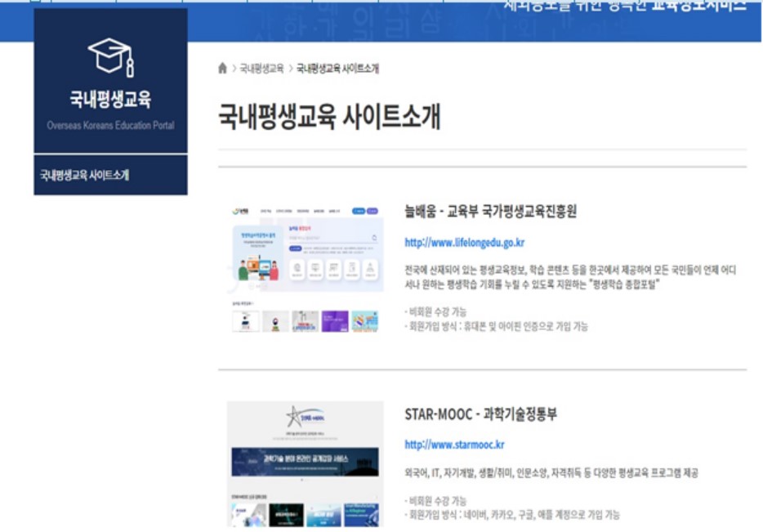Click STAR-MOOC 비회원 수강 가능 note

[x=435, y=501]
